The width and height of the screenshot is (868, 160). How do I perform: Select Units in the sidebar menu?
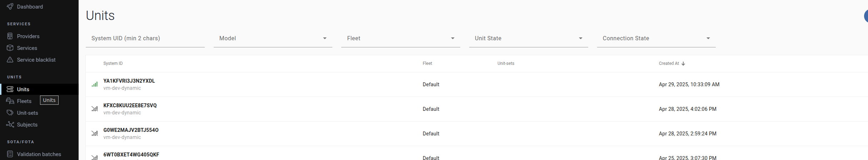point(23,89)
